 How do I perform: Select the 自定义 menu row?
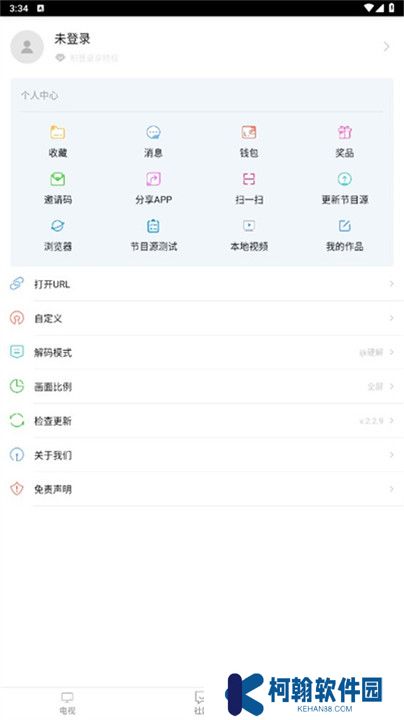pyautogui.click(x=202, y=318)
